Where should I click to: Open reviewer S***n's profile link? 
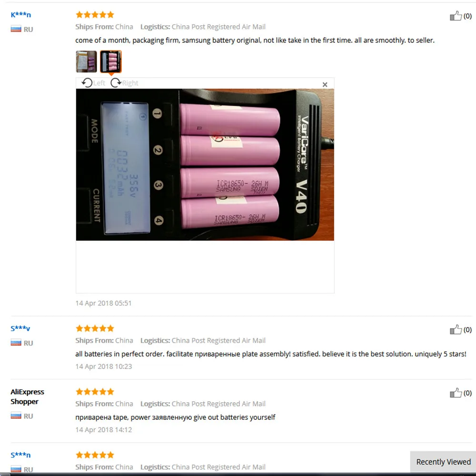20,455
